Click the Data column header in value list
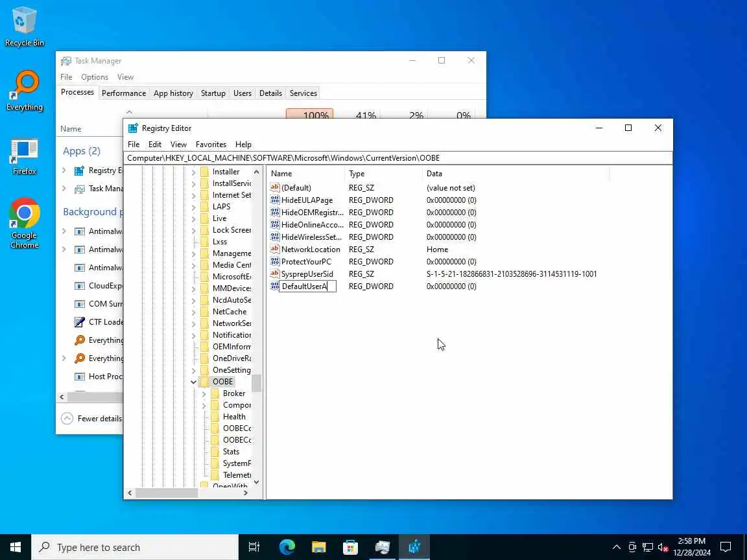 point(516,174)
